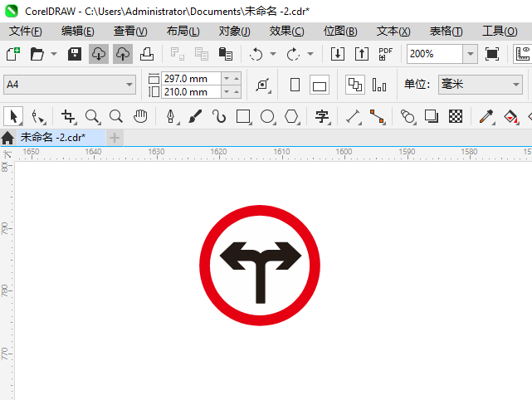Select the Polygon tool

(x=291, y=117)
